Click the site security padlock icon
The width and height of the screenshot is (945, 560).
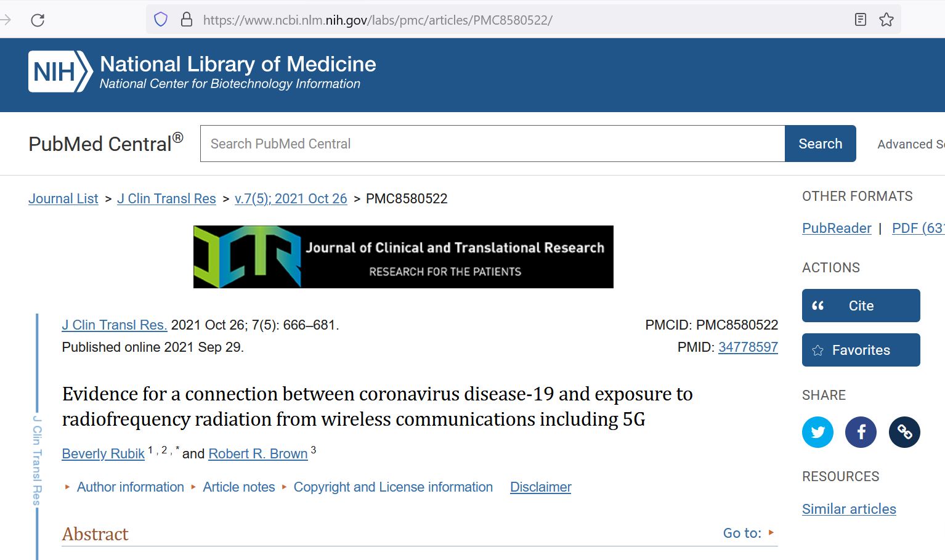187,20
